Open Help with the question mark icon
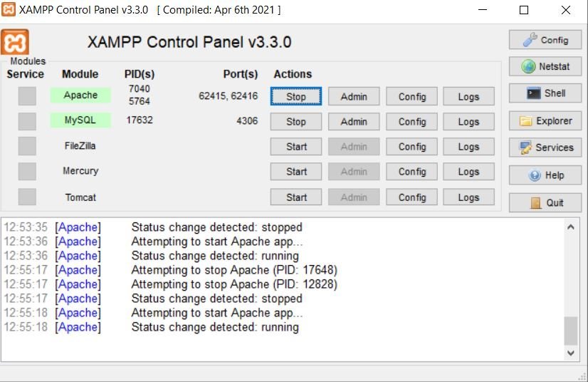This screenshot has height=382, width=588. tap(545, 175)
